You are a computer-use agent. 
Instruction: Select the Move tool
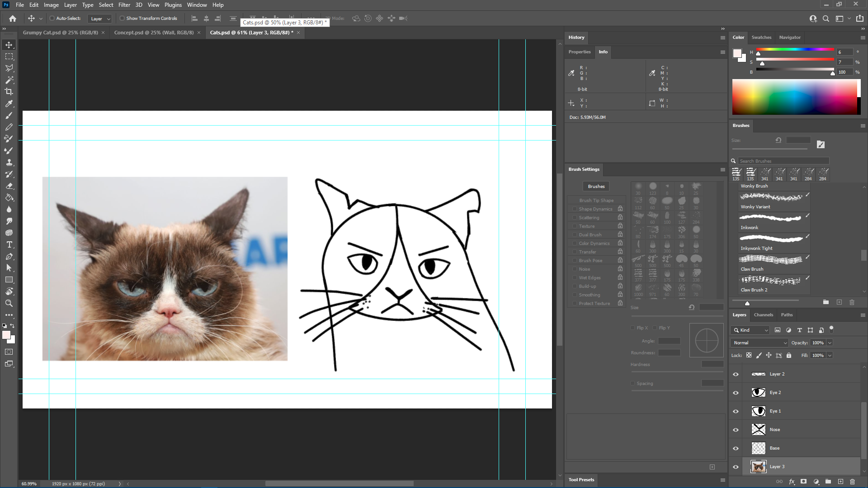[9, 45]
